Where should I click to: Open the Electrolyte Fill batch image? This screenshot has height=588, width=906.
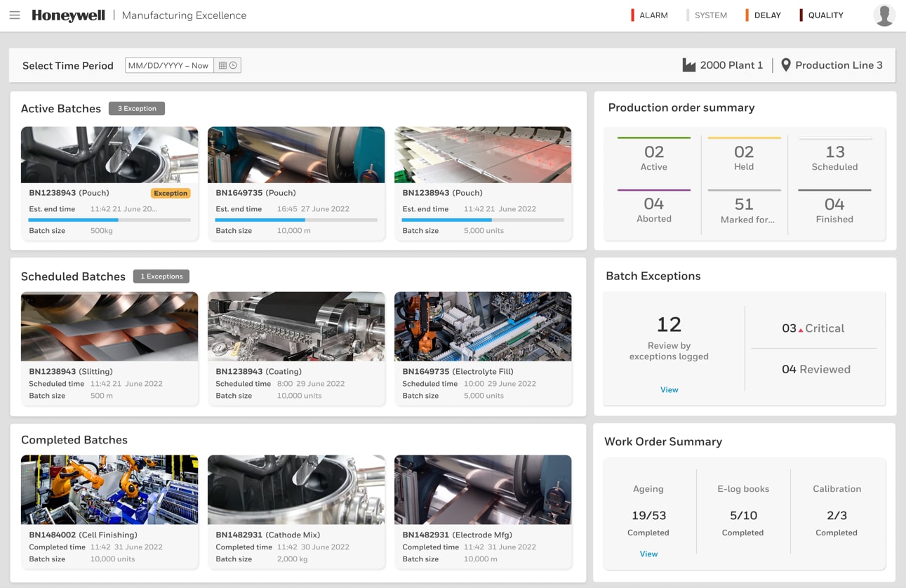click(x=483, y=326)
